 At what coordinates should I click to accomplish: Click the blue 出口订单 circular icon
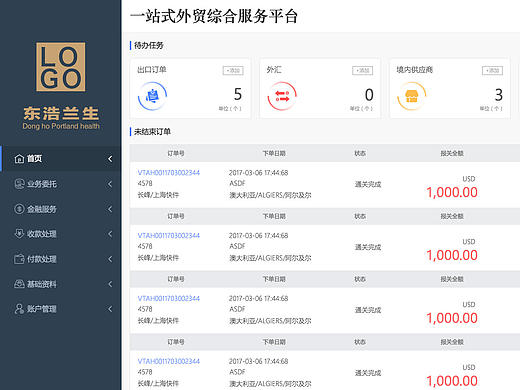pos(152,96)
